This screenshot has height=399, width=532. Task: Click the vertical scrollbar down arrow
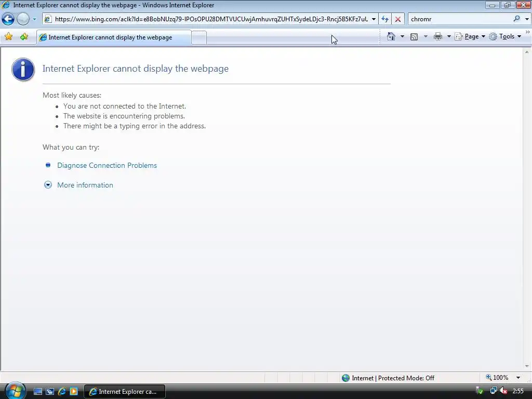[x=527, y=366]
